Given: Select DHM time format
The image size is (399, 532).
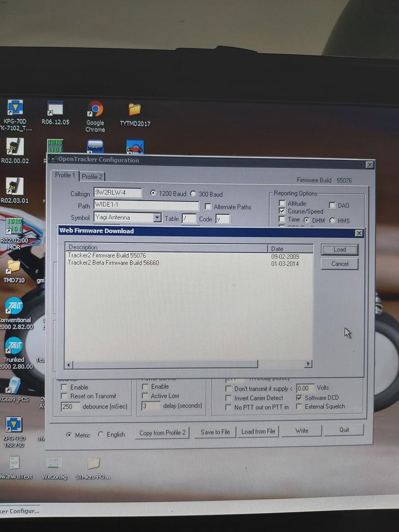Looking at the screenshot, I should coord(307,220).
